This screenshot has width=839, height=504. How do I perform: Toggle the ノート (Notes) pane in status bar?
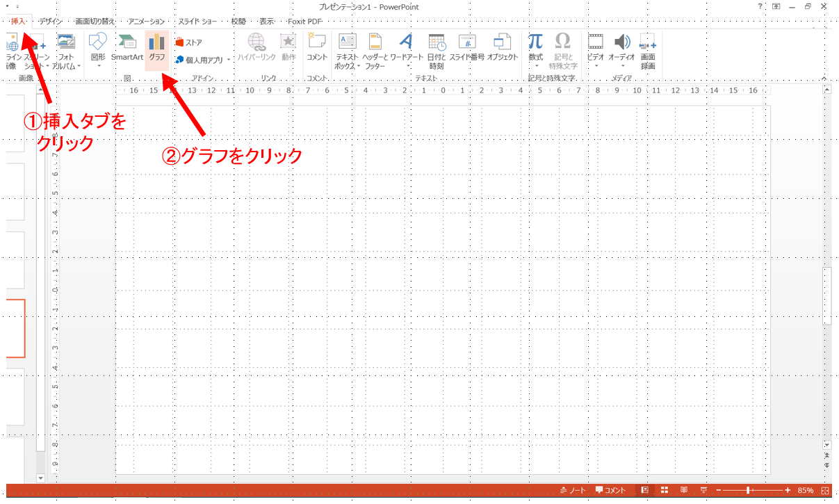coord(573,490)
